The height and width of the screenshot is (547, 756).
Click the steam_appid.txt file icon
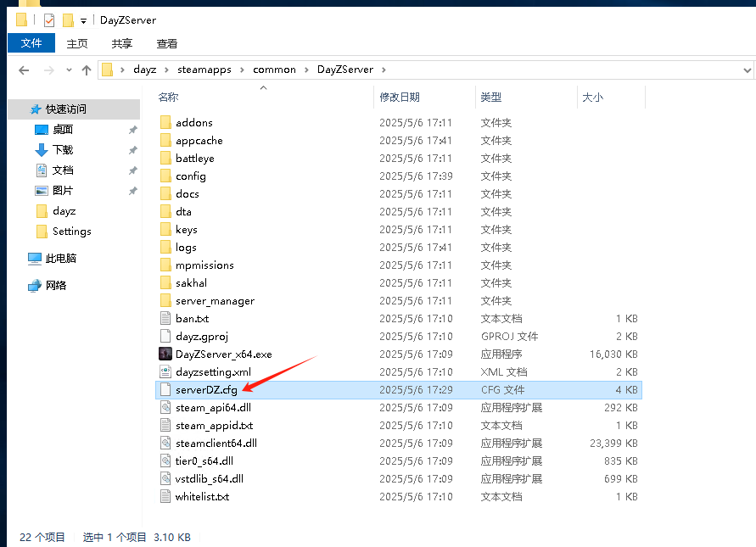(x=165, y=426)
